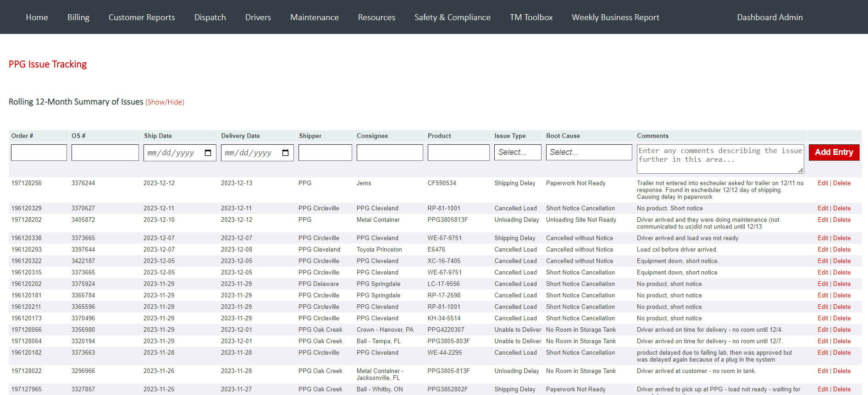868x395 pixels.
Task: Edit order 196120338 entry
Action: pos(823,238)
